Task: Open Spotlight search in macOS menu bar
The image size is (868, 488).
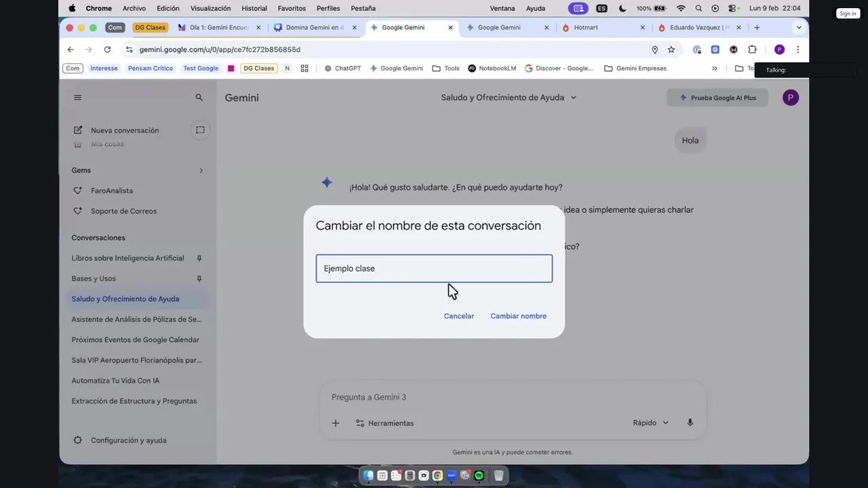Action: tap(698, 8)
